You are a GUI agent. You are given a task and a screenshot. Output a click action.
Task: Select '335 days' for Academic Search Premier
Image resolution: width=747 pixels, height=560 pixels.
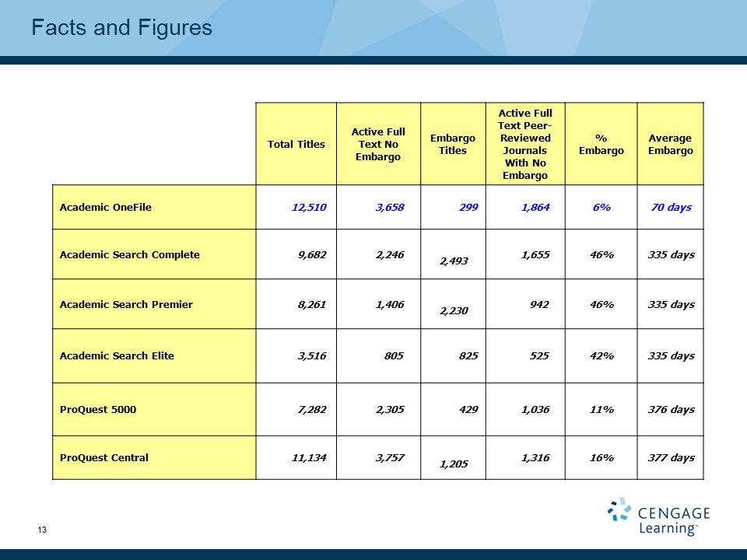[672, 304]
